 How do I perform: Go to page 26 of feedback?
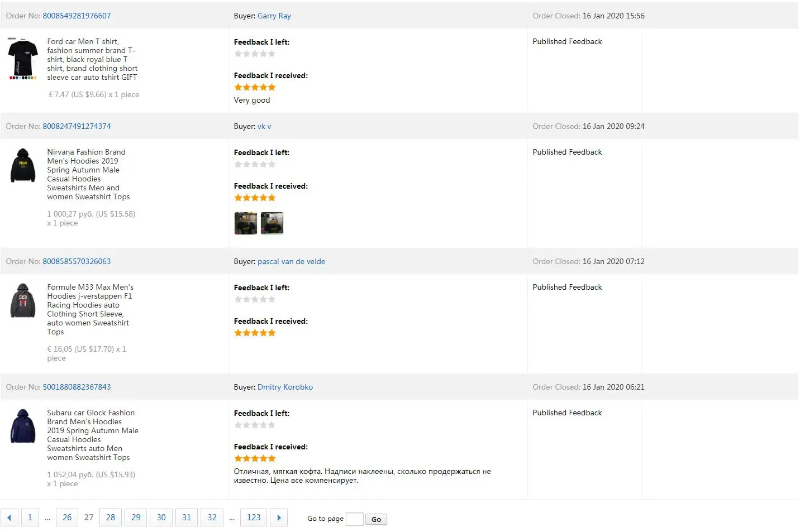pos(67,517)
